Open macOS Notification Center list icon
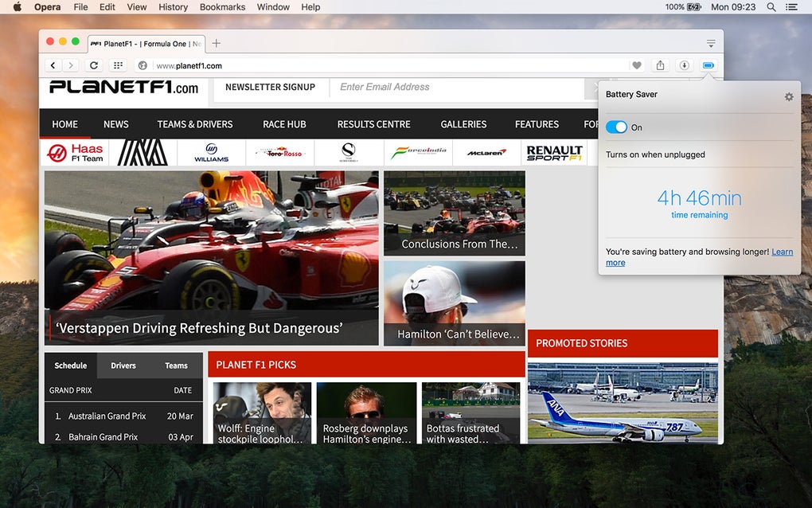Screen dimensions: 812x508 point(791,7)
